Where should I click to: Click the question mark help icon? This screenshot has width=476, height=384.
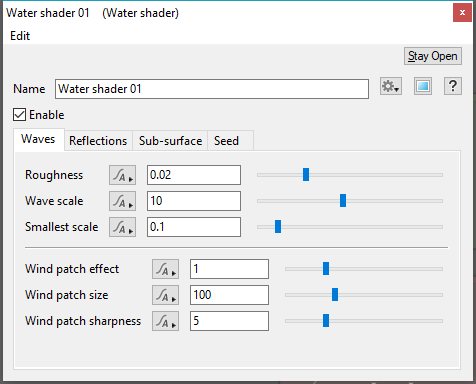(453, 87)
